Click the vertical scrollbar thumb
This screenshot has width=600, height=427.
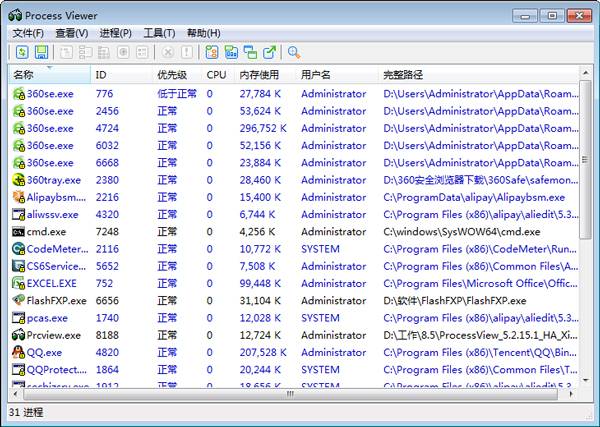click(585, 160)
